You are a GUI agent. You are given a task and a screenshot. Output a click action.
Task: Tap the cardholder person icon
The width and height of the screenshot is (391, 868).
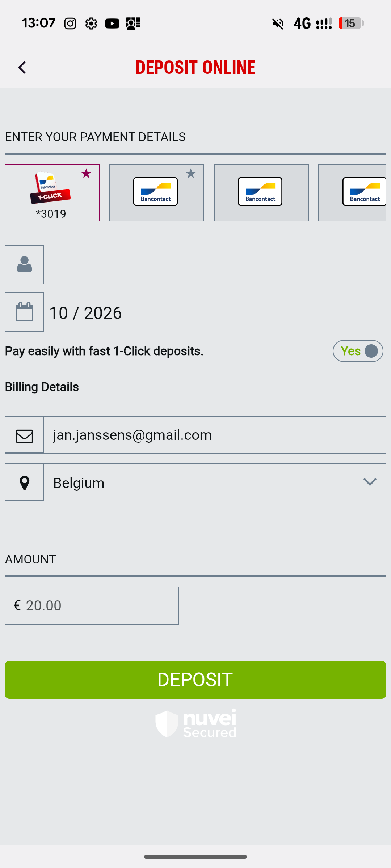(24, 265)
